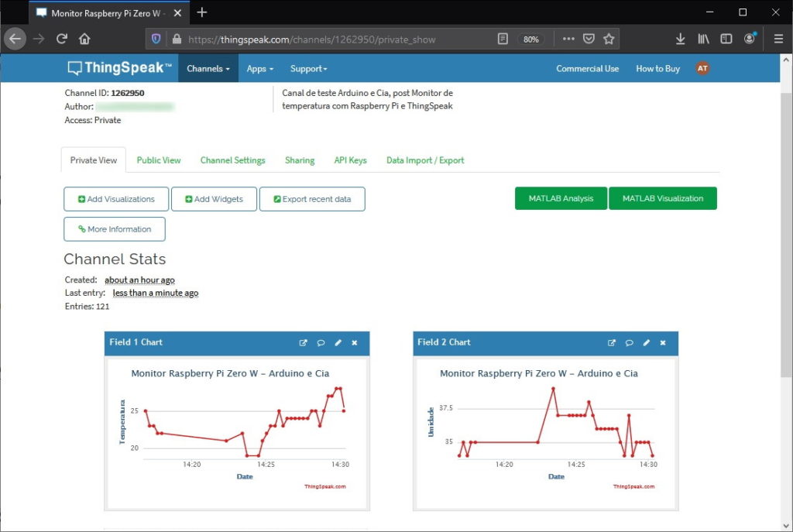Remove Field 1 Chart with x icon
This screenshot has width=793, height=532.
pos(355,343)
